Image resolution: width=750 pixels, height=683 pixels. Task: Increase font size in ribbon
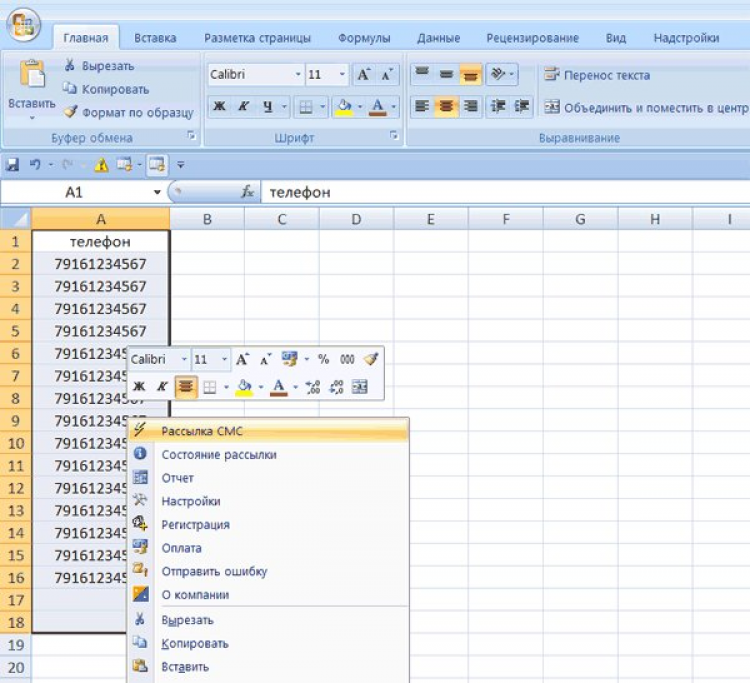tap(363, 75)
